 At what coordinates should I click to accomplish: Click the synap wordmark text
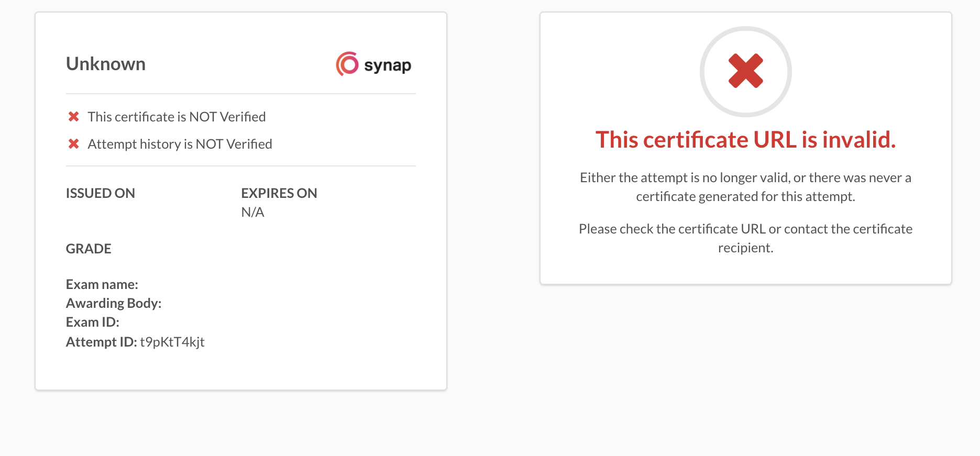pos(388,65)
